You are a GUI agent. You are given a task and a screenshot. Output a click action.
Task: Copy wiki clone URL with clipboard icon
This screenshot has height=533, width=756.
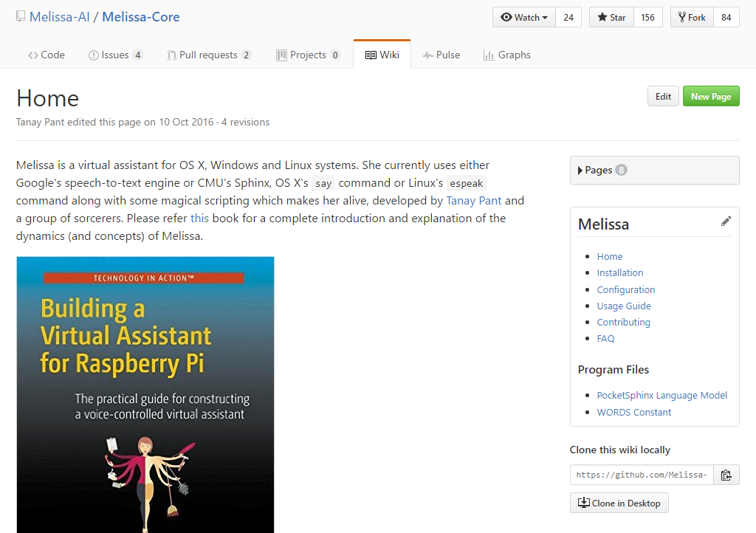[x=726, y=475]
